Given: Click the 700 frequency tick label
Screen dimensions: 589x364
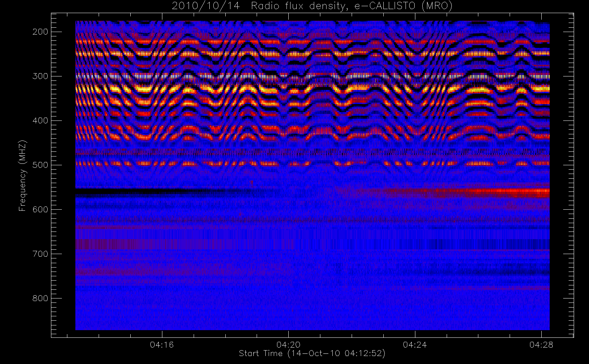Looking at the screenshot, I should 40,254.
